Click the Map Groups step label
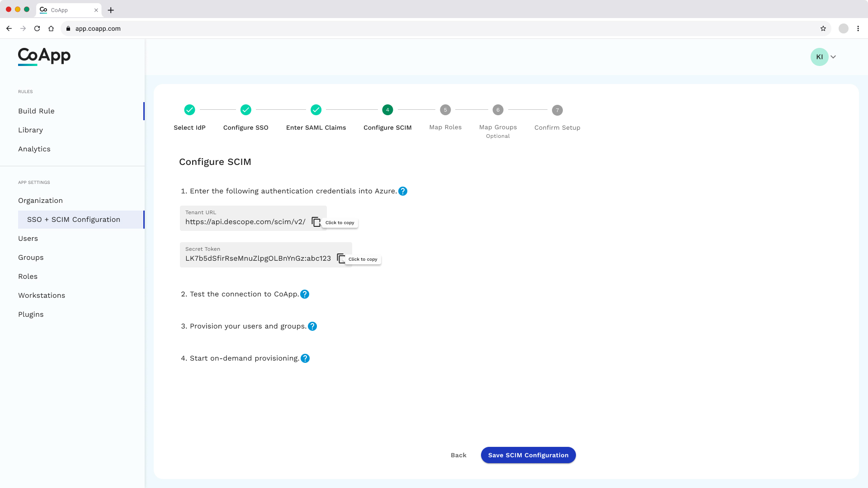Image resolution: width=868 pixels, height=488 pixels. [498, 127]
